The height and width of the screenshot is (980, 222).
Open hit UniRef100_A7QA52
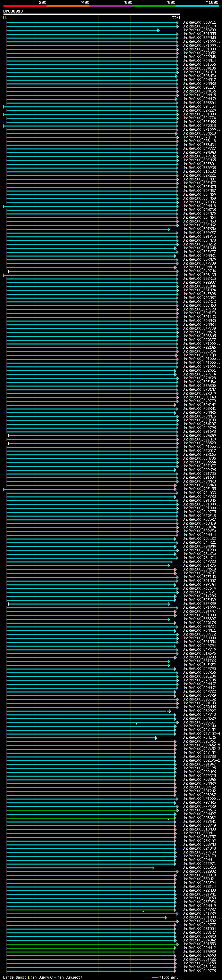pyautogui.click(x=199, y=53)
